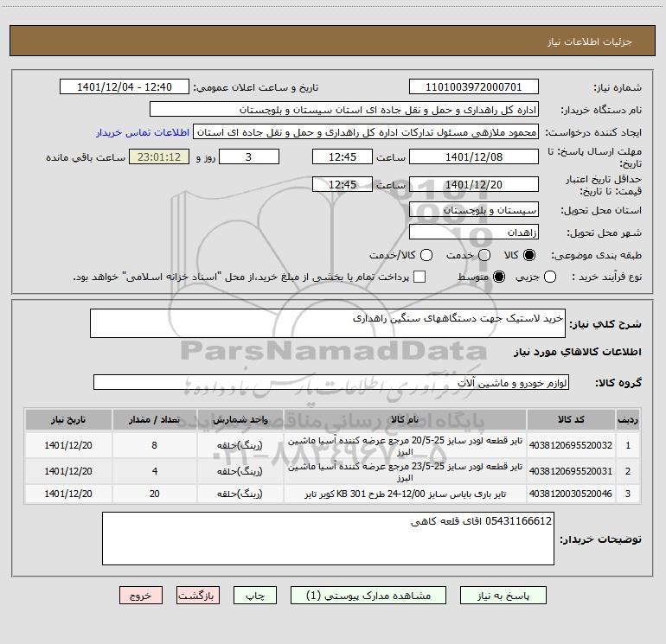666x644 pixels.
Task: Click the تعداد / مقدار column header
Action: tap(154, 420)
